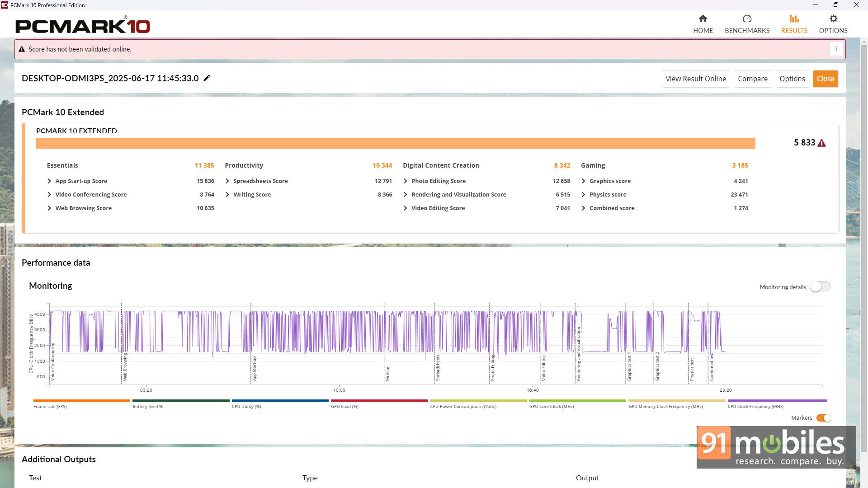Click Rendering and Visualization chart marker
Image resolution: width=868 pixels, height=488 pixels.
coord(578,354)
